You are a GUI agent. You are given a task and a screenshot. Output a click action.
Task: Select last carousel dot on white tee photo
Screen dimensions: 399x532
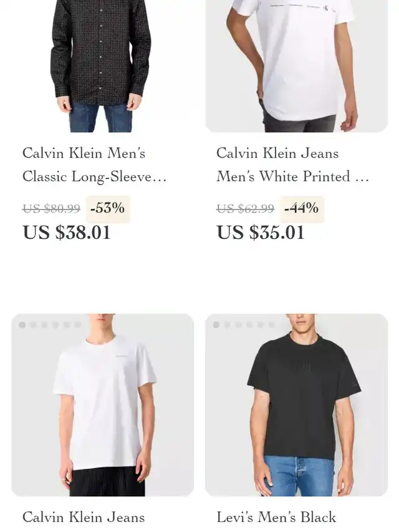78,325
